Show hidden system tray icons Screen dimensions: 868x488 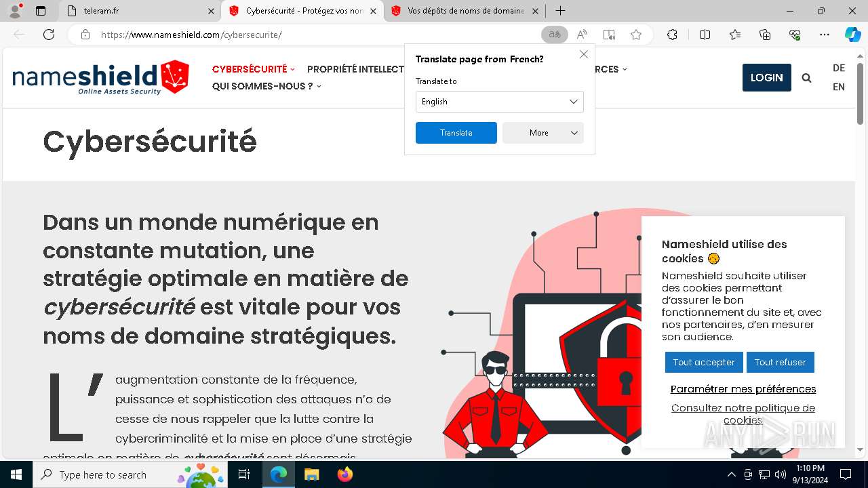[x=731, y=474]
